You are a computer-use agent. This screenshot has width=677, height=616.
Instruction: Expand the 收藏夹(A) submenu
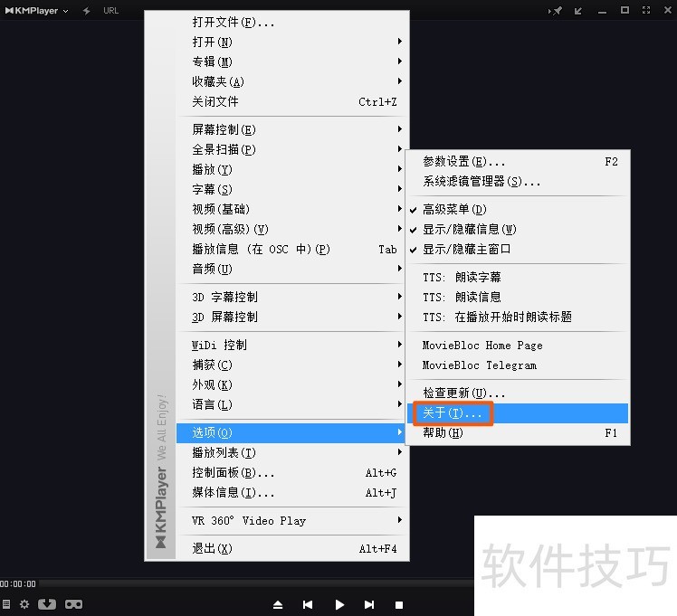pos(292,81)
